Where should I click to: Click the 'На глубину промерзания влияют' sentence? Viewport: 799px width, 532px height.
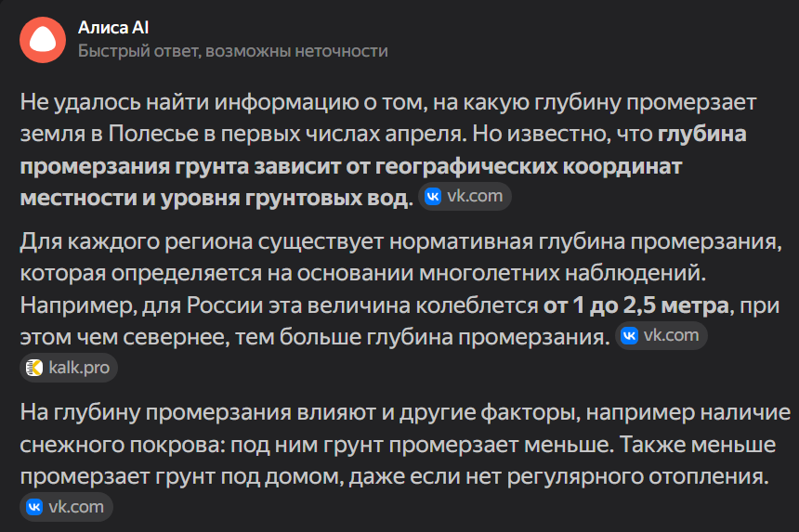pos(186,411)
